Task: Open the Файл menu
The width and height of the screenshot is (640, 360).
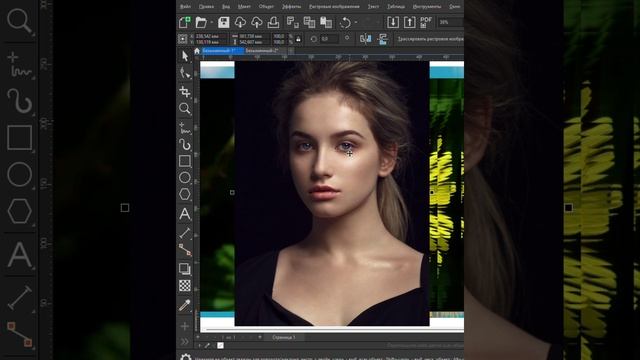Action: tap(185, 7)
